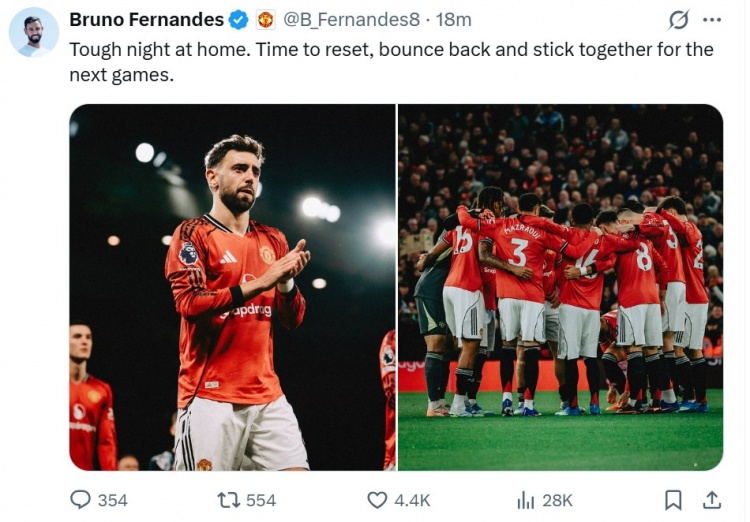Click the share upload arrow icon
The image size is (750, 522).
pos(712,499)
